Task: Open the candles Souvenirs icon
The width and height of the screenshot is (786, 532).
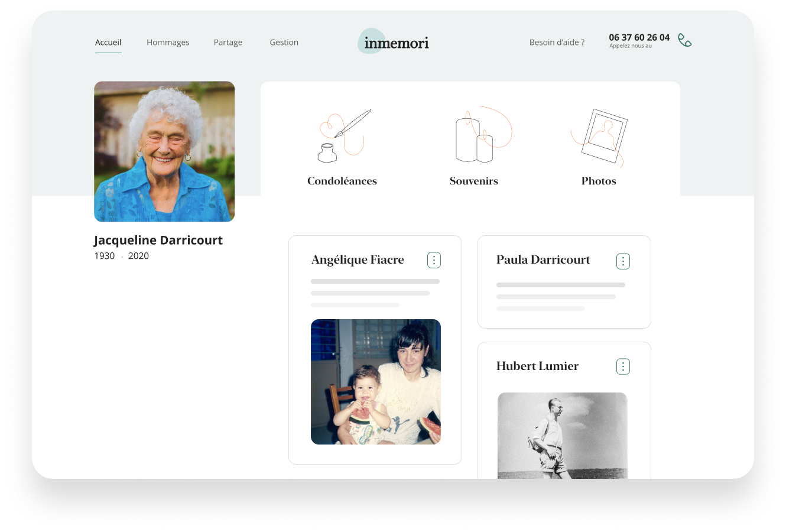Action: coord(480,135)
